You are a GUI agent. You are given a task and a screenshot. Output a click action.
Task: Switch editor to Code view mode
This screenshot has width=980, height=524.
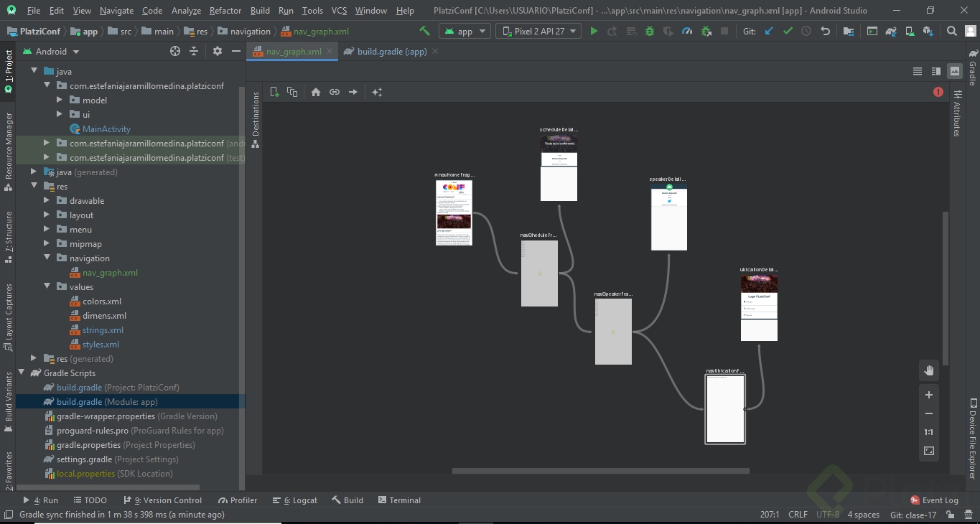point(918,71)
